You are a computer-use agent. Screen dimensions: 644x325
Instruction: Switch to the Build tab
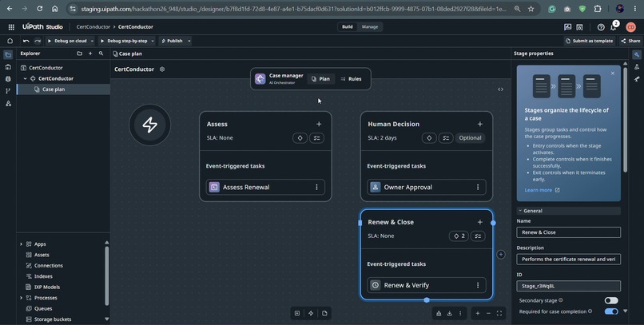(x=348, y=26)
